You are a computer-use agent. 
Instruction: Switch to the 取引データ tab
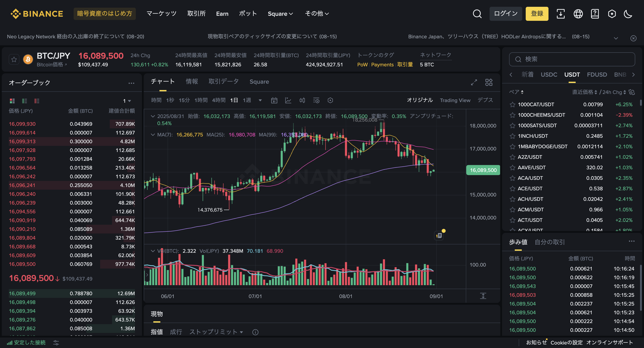pos(223,82)
